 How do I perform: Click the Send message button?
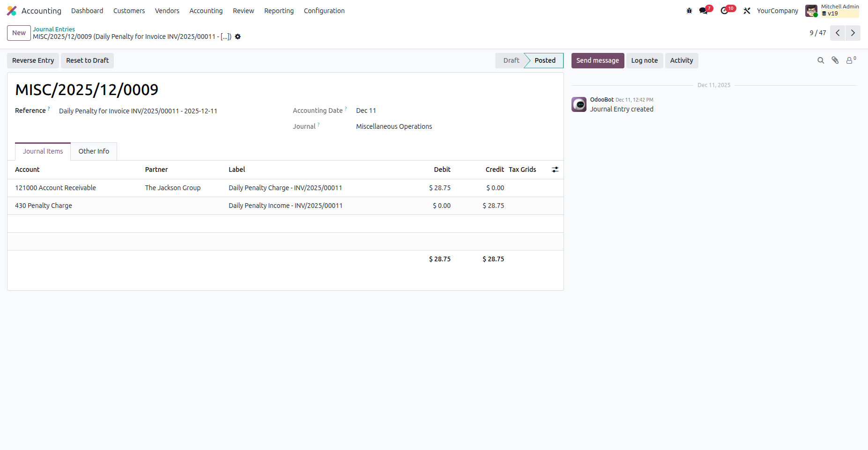coord(598,60)
